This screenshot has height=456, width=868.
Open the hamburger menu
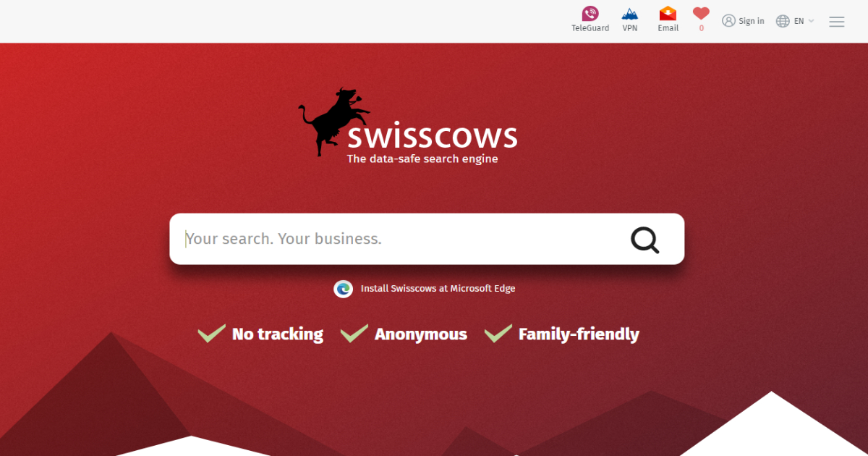(837, 22)
